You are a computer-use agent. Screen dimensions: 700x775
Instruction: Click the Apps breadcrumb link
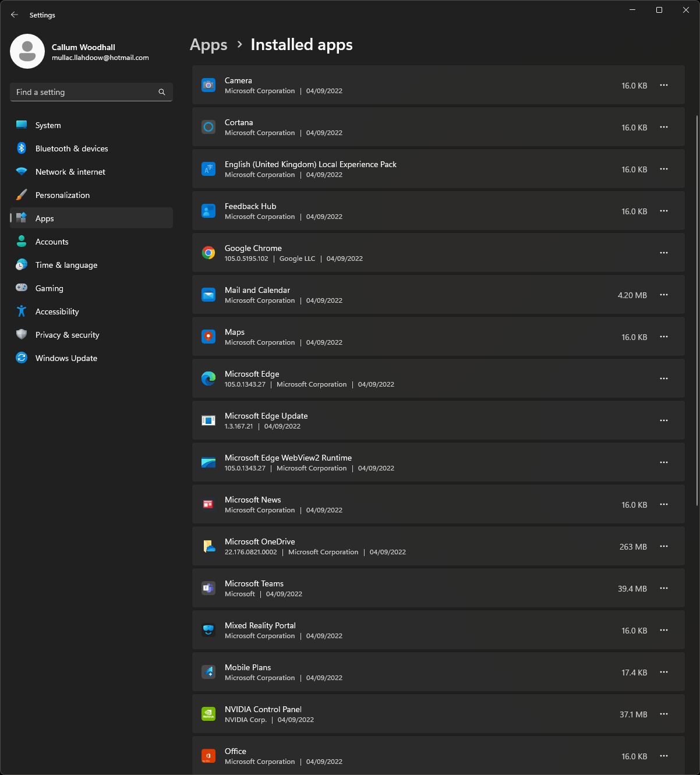[208, 45]
